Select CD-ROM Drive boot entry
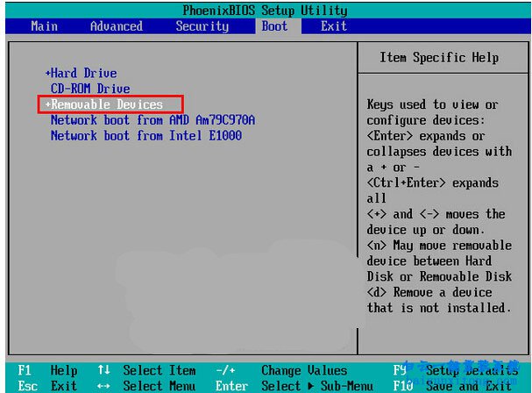The width and height of the screenshot is (532, 393). (89, 89)
